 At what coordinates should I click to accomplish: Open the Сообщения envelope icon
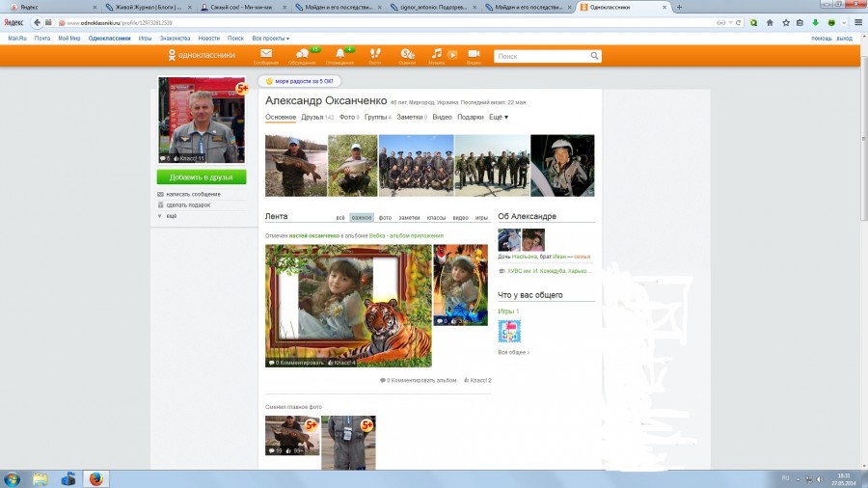(x=265, y=54)
